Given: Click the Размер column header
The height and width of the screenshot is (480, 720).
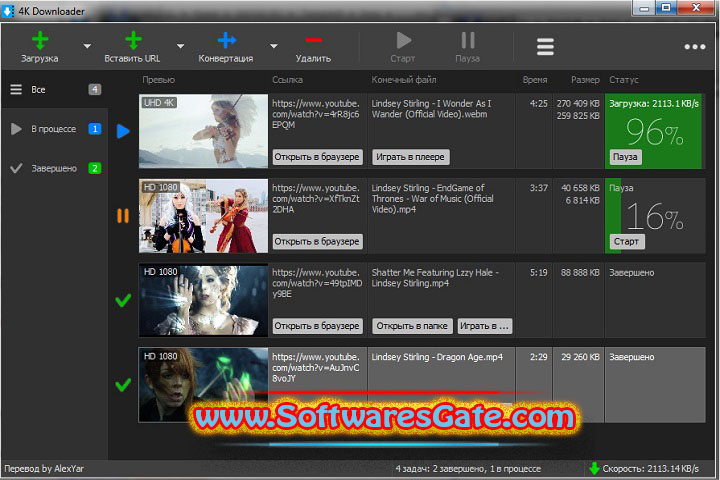Looking at the screenshot, I should (585, 80).
